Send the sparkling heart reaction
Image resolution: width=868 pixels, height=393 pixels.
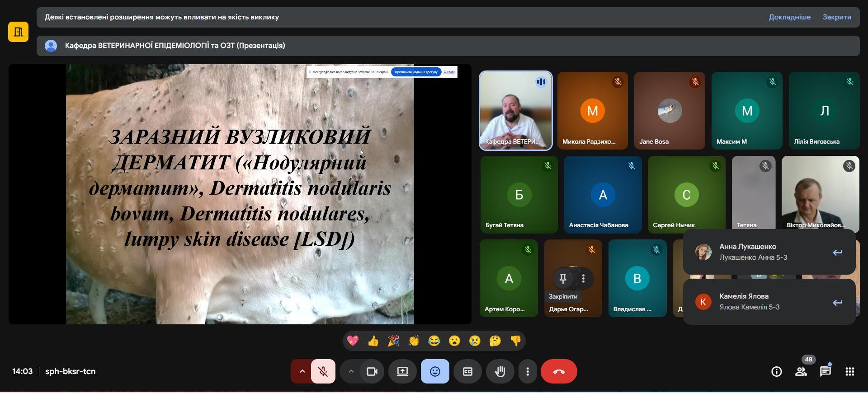[353, 341]
